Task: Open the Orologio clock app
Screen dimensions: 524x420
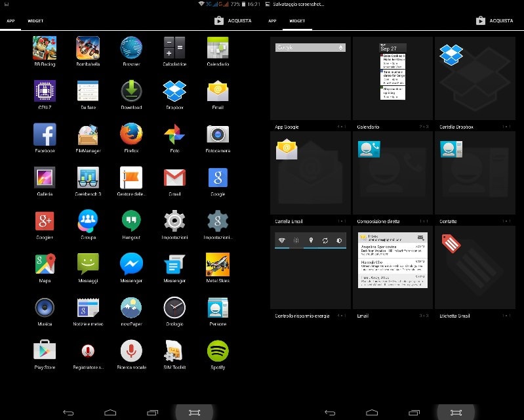Action: pos(174,307)
